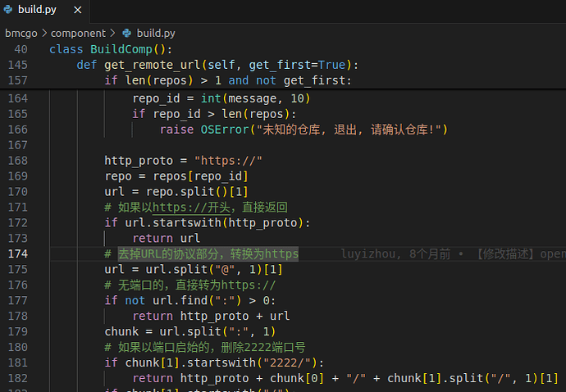Open the build.py breadcrumb item
The height and width of the screenshot is (392, 566).
pos(155,33)
